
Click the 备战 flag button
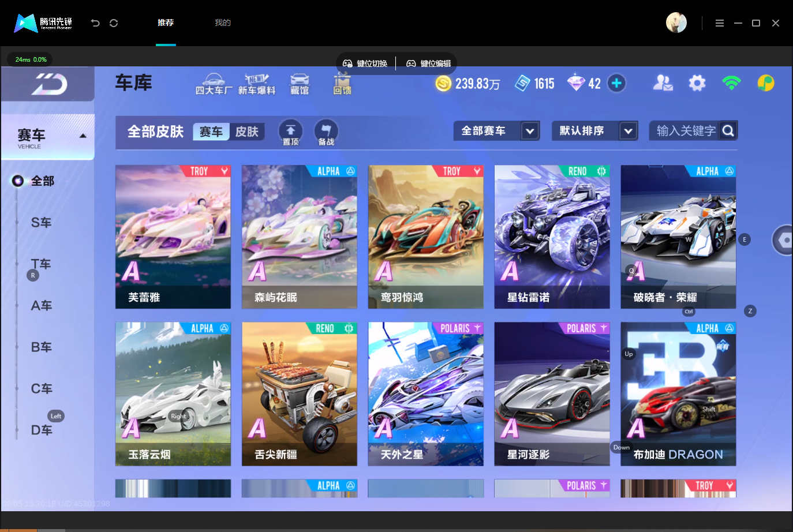(326, 133)
